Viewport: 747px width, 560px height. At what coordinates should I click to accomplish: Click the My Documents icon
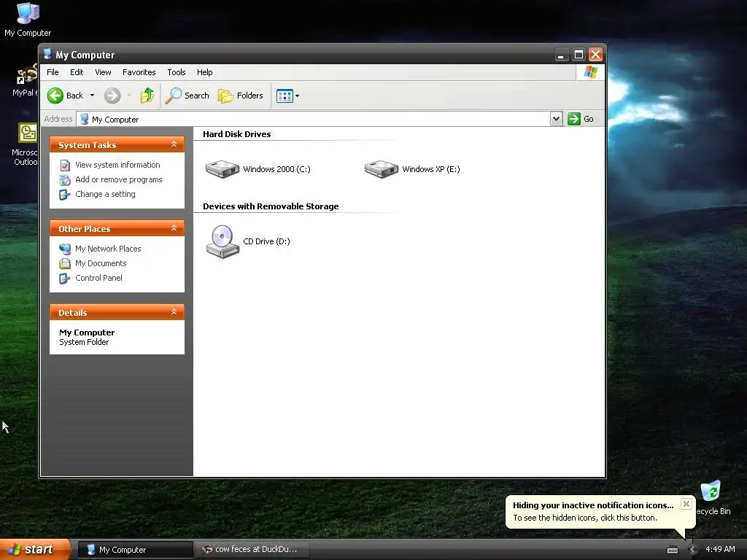(x=65, y=264)
